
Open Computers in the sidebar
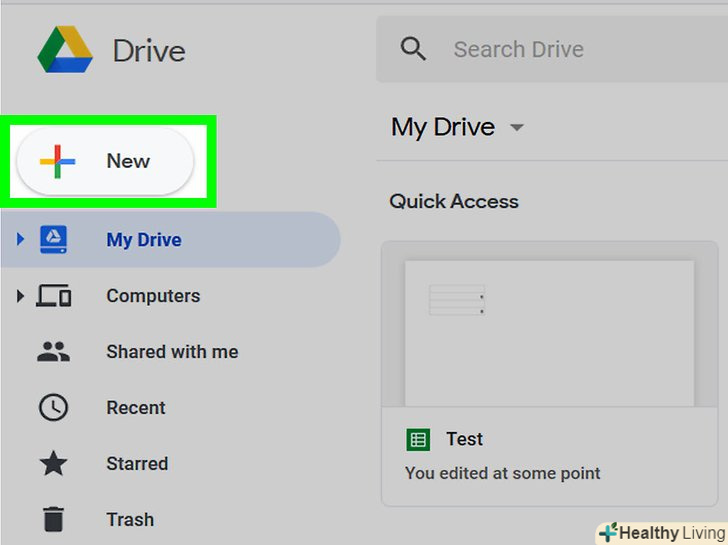153,296
